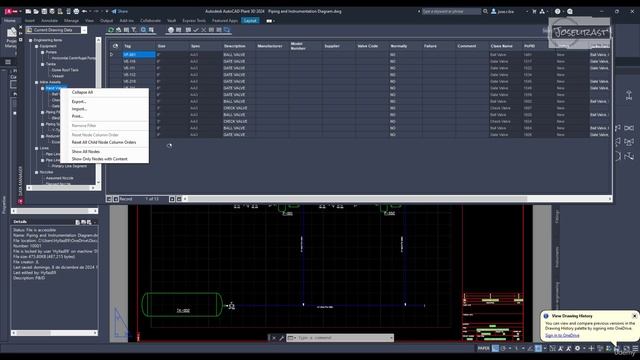The height and width of the screenshot is (360, 640).
Task: Switch to the Layout ribbon tab
Action: coord(250,20)
